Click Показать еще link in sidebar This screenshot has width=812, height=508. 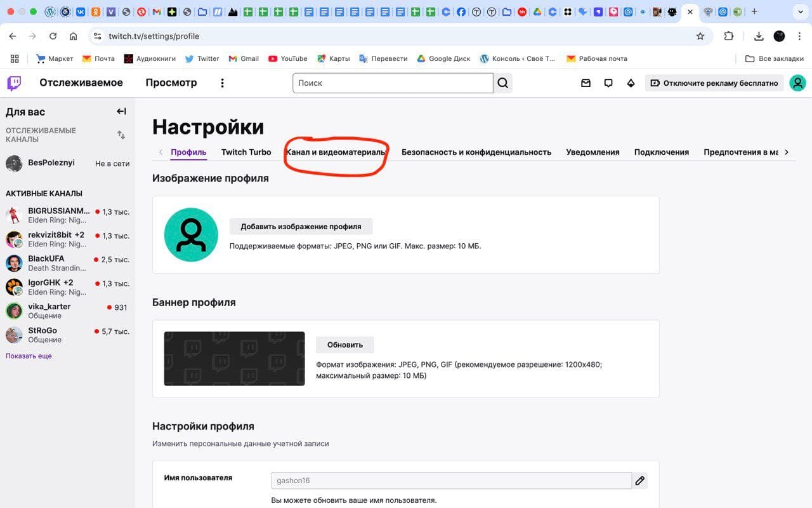[x=29, y=356]
